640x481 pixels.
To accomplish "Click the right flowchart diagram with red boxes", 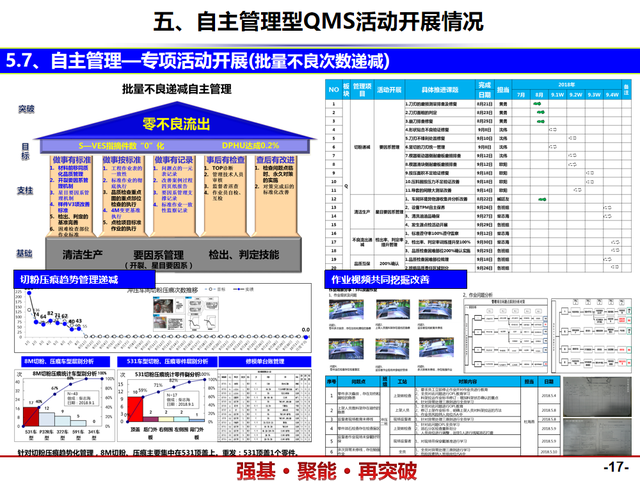I will [592, 336].
